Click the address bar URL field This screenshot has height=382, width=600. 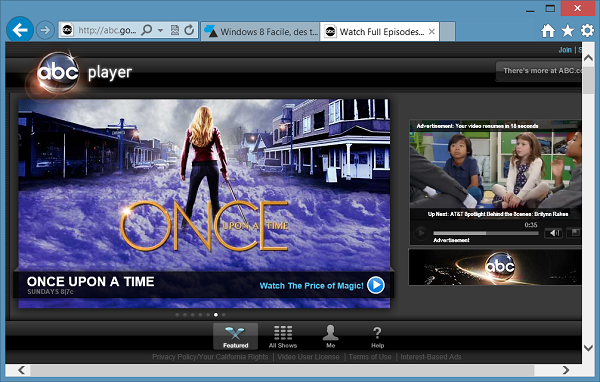point(107,30)
